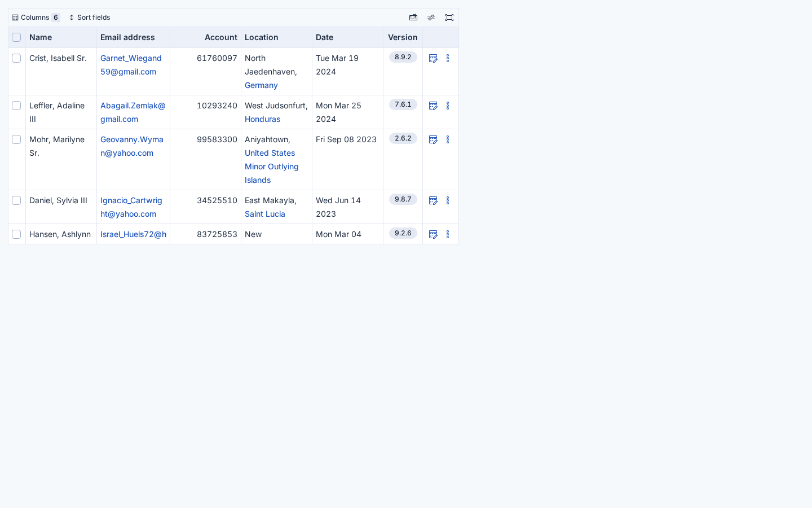The image size is (812, 508).
Task: Open more actions for Mohr, Marilyne Sr.
Action: click(448, 139)
